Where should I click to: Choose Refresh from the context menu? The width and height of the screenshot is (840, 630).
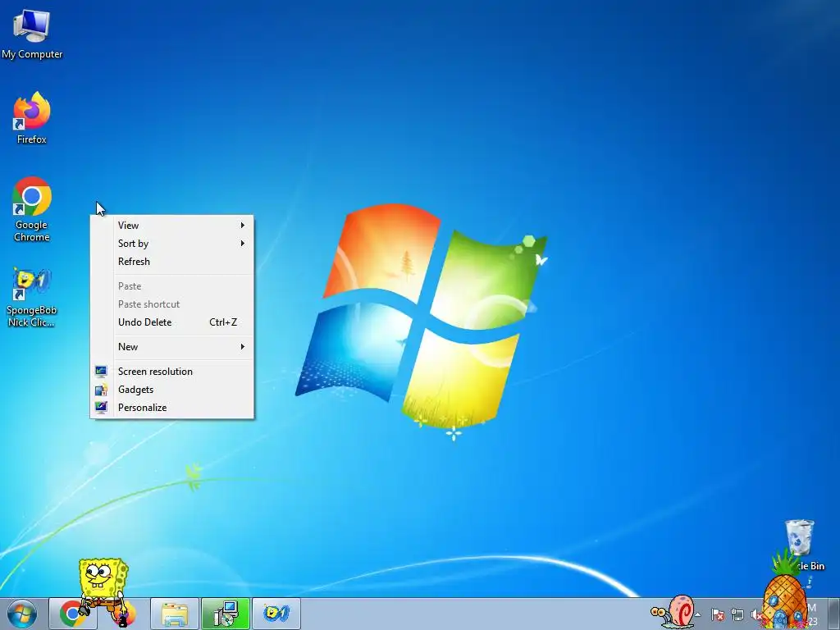tap(171, 262)
